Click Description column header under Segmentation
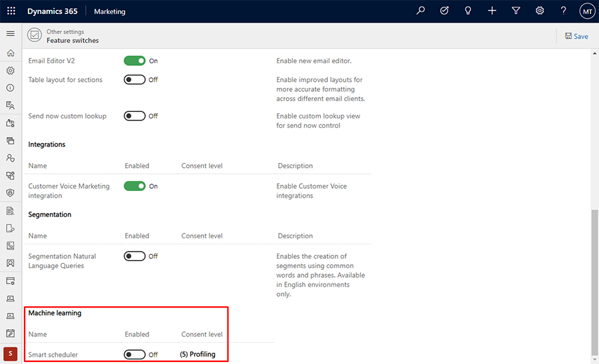Viewport: 599px width, 364px height. pos(295,236)
